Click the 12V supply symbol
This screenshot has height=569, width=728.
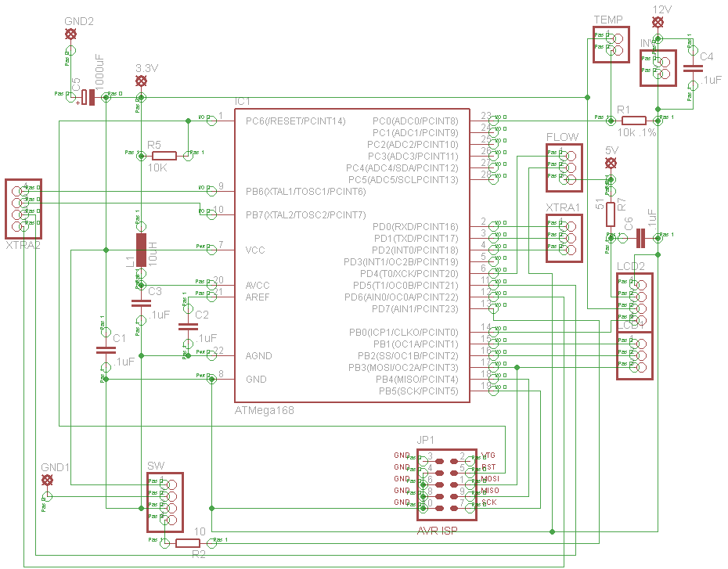[658, 22]
